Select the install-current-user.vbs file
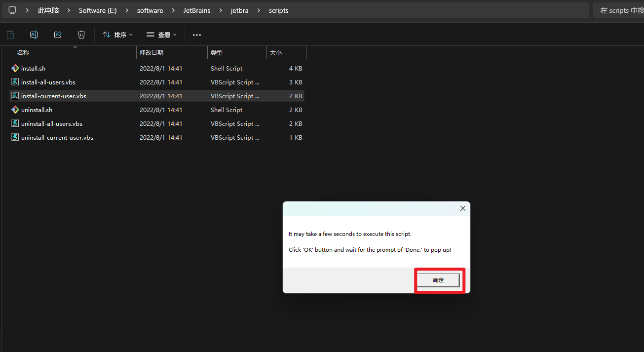 [x=157, y=96]
